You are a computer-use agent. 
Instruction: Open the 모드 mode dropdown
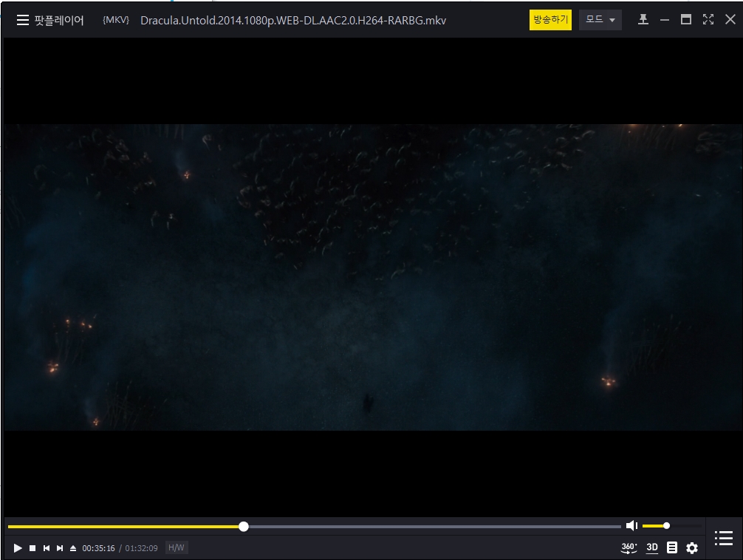click(600, 20)
